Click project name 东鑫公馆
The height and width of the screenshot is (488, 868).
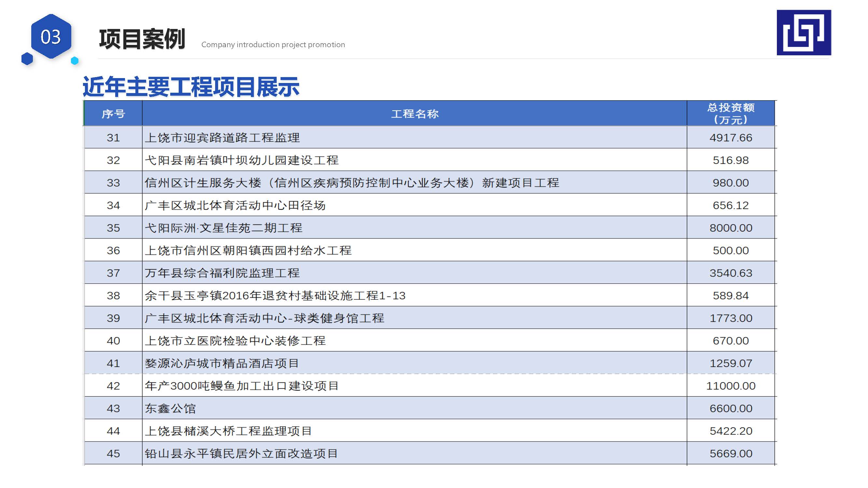(x=170, y=408)
